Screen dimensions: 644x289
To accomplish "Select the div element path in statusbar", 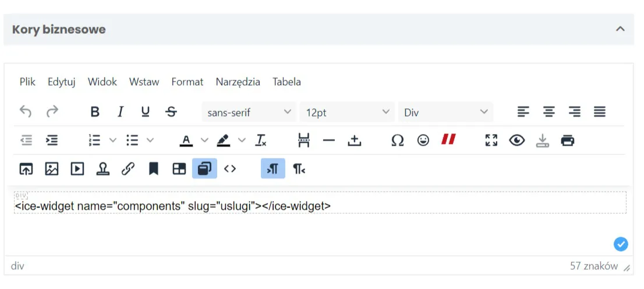I will pos(17,266).
